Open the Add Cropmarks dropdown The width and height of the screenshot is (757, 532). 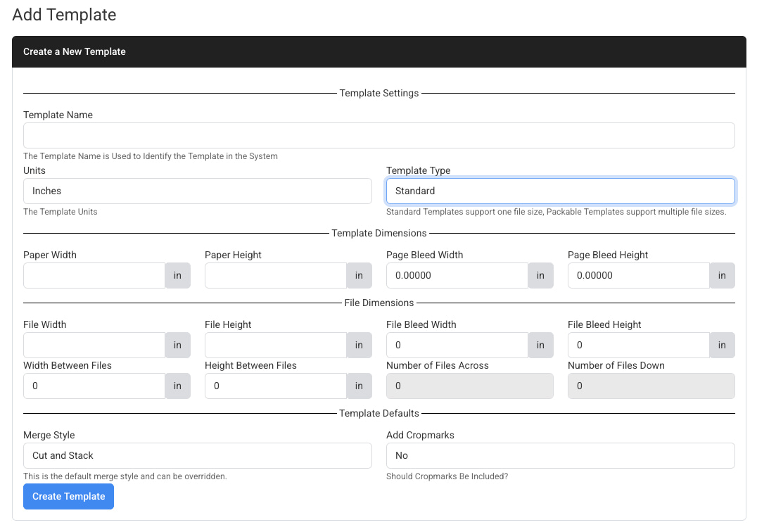coord(560,455)
